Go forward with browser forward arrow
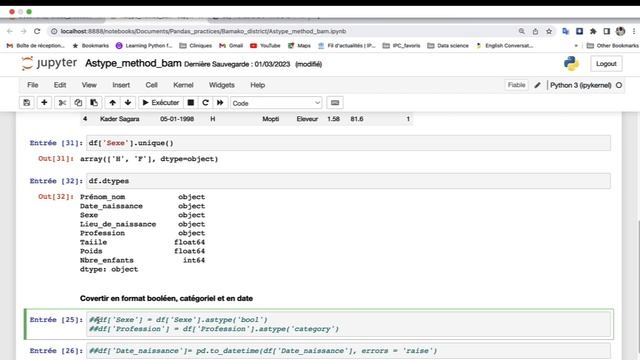The height and width of the screenshot is (360, 640). click(x=23, y=31)
